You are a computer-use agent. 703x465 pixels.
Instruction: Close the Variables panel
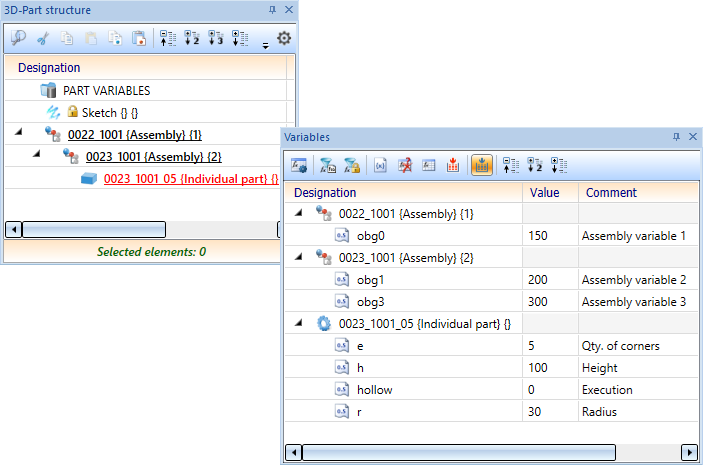pyautogui.click(x=693, y=137)
